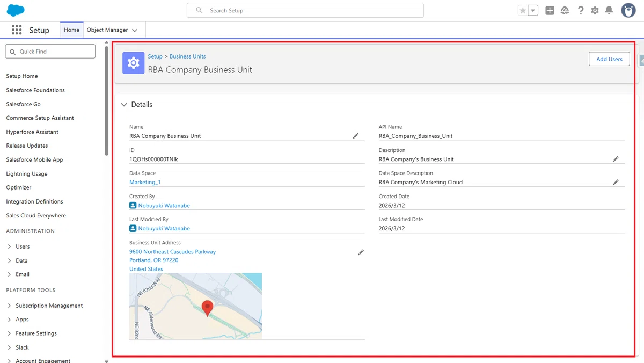Image resolution: width=644 pixels, height=363 pixels.
Task: Open the App Launcher grid icon
Action: tap(17, 30)
